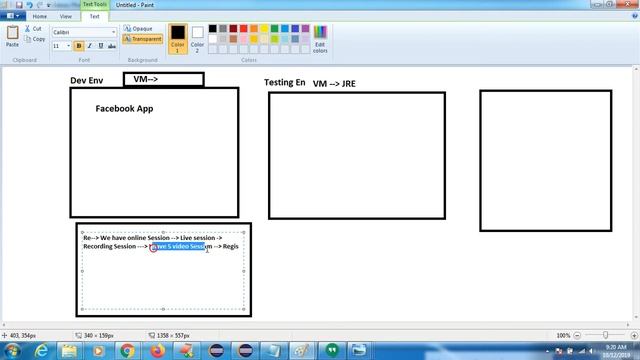Click Zoom out minus button
Viewport: 640px width, 360px height.
pyautogui.click(x=577, y=335)
